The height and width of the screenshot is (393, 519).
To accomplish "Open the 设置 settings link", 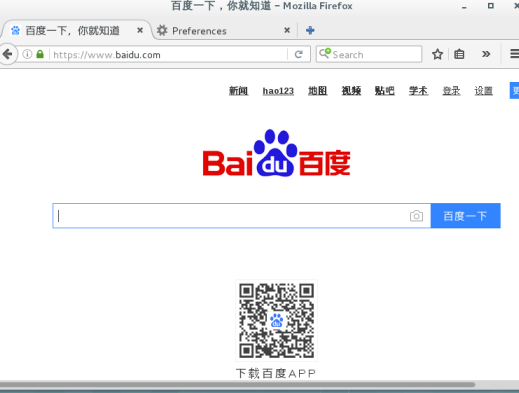I will tap(484, 91).
